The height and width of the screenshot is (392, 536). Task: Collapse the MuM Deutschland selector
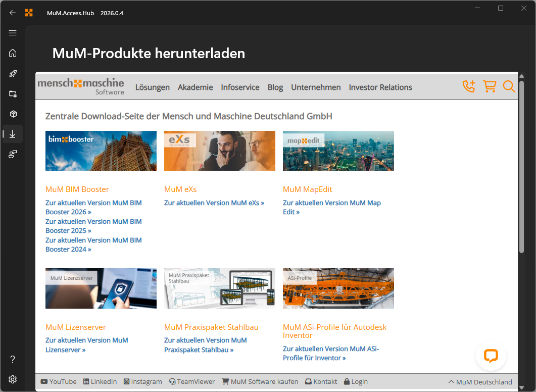tap(479, 382)
